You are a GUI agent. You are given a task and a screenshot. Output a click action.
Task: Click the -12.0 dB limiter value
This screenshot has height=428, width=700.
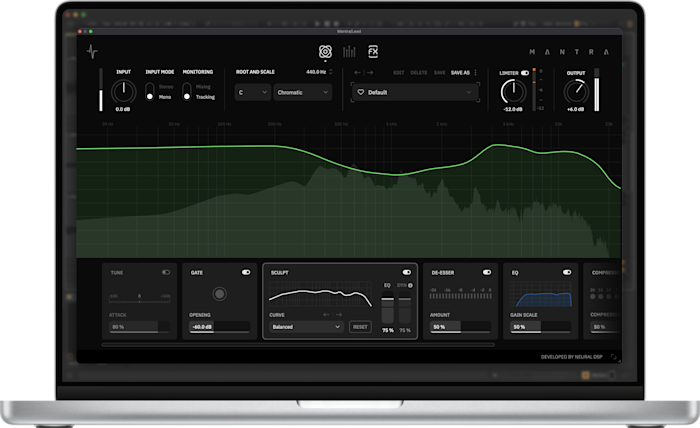click(x=513, y=109)
